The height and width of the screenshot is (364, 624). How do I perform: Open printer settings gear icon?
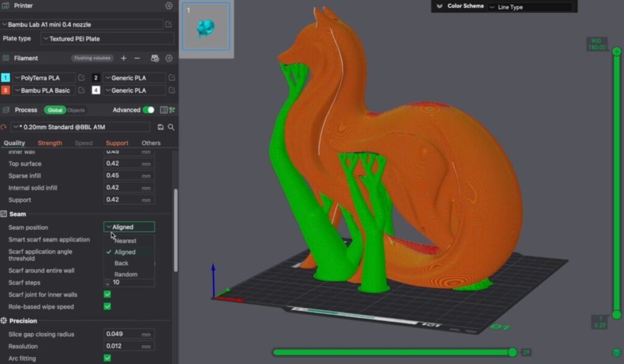169,5
